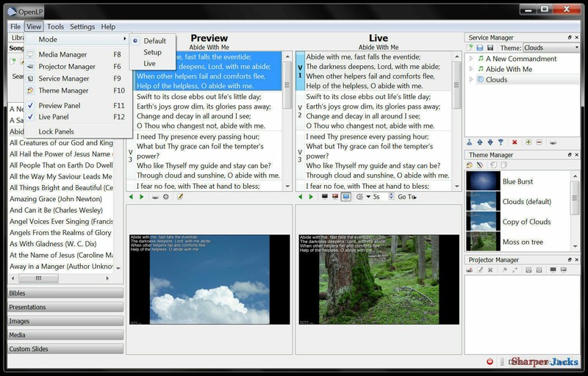Blank screen to black icon
Viewport: 588px width, 376px height.
point(325,197)
